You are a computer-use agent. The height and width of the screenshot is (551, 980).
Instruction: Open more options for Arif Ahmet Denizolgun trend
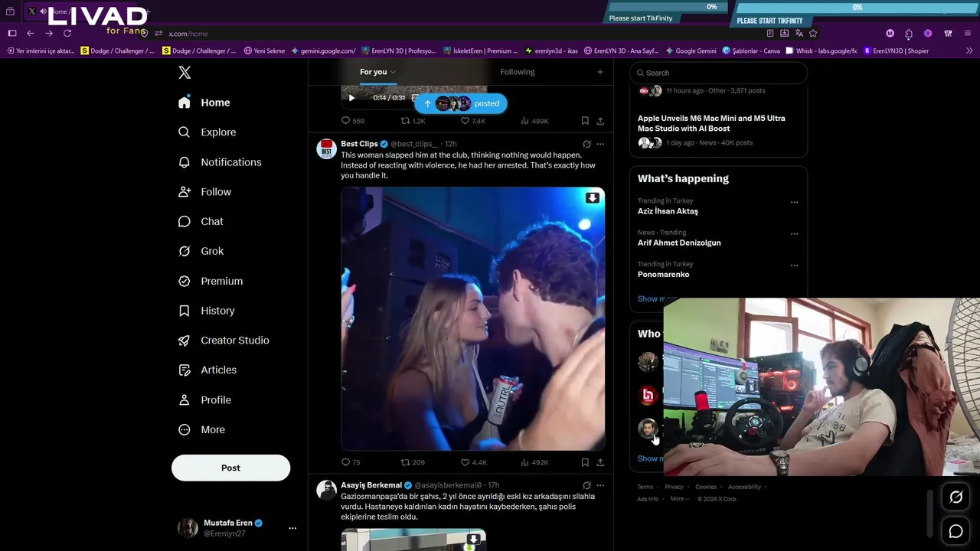[794, 234]
